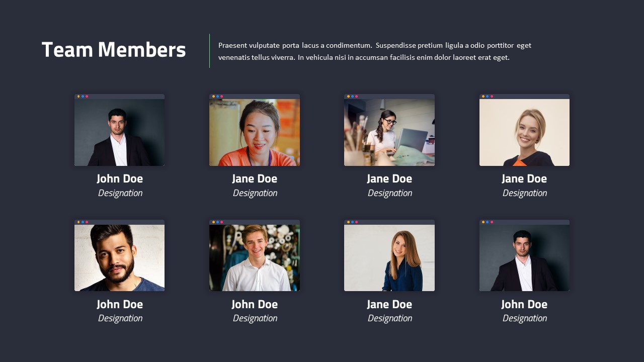Click the yellow dot on the top-left card frame
The height and width of the screenshot is (362, 644).
click(x=78, y=96)
